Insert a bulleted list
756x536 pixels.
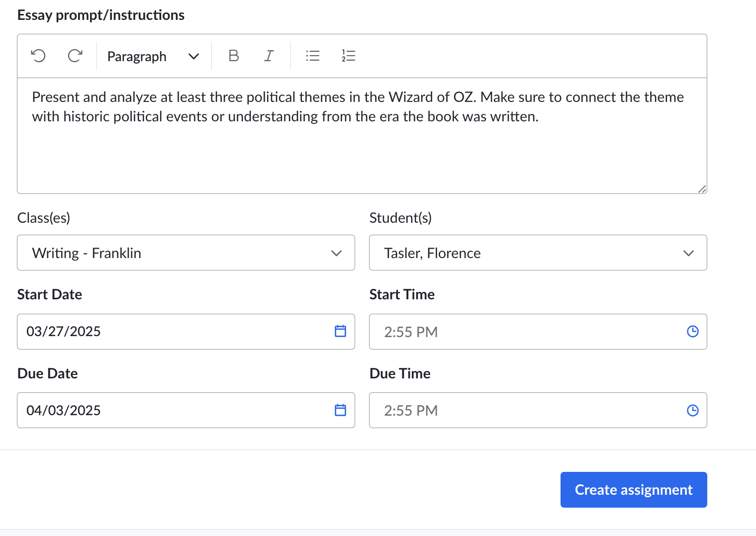click(313, 56)
